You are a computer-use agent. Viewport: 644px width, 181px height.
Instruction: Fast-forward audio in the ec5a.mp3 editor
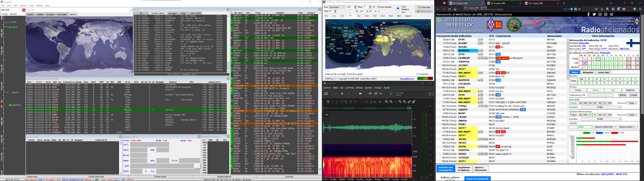coord(360,94)
